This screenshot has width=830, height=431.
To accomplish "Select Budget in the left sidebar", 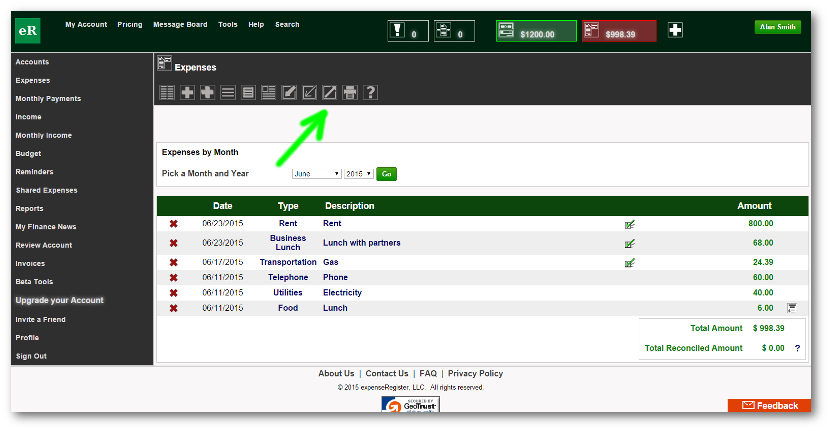I will click(28, 154).
